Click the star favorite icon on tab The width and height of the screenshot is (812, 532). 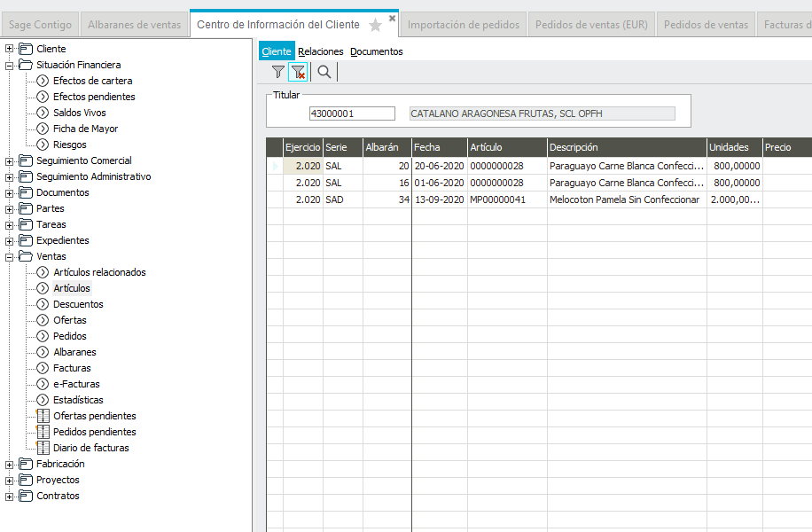tap(375, 26)
